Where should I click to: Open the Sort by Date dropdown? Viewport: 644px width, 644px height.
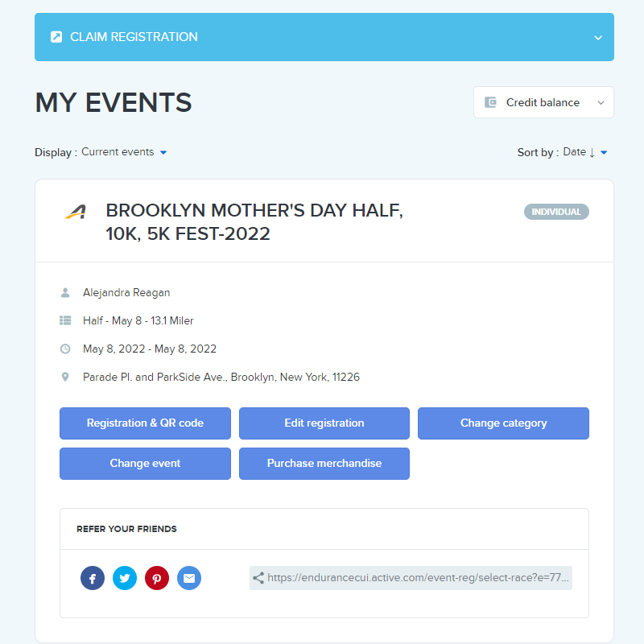585,152
